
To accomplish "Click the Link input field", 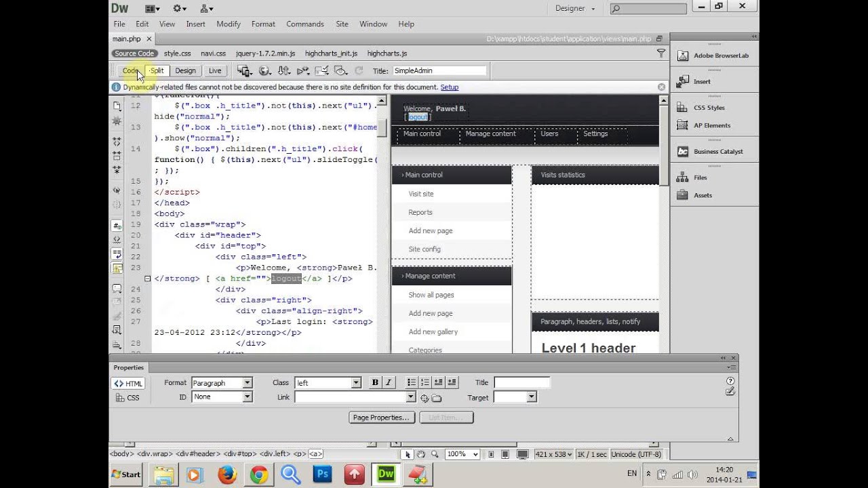I will point(355,397).
